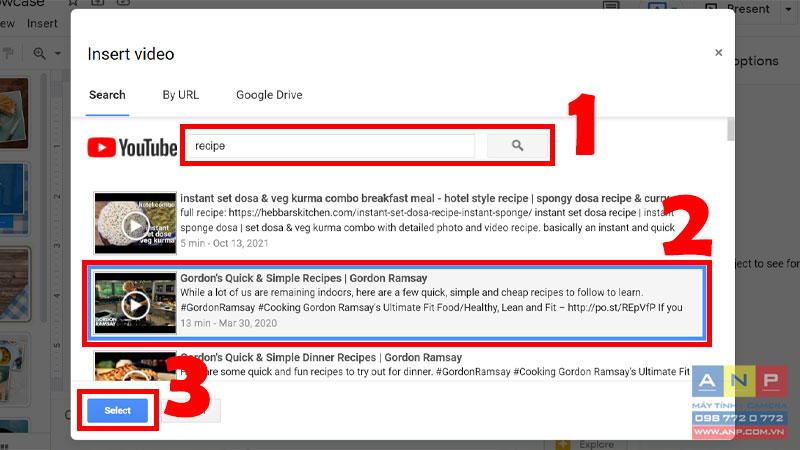Open the Present button dropdown arrow

coord(789,9)
